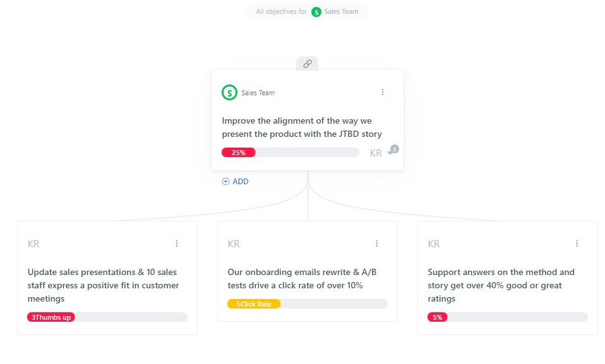
Task: Open the 'Our onboarding emails rewrite' key result title
Action: tap(302, 279)
